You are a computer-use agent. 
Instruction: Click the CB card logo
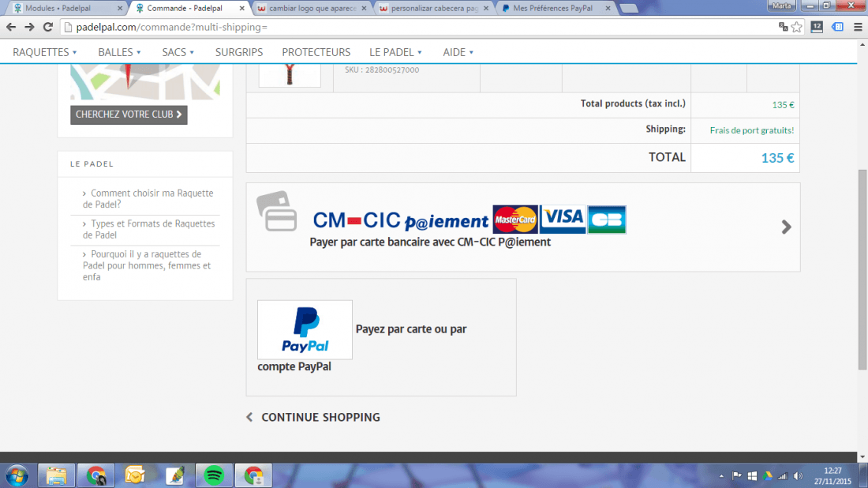point(607,220)
